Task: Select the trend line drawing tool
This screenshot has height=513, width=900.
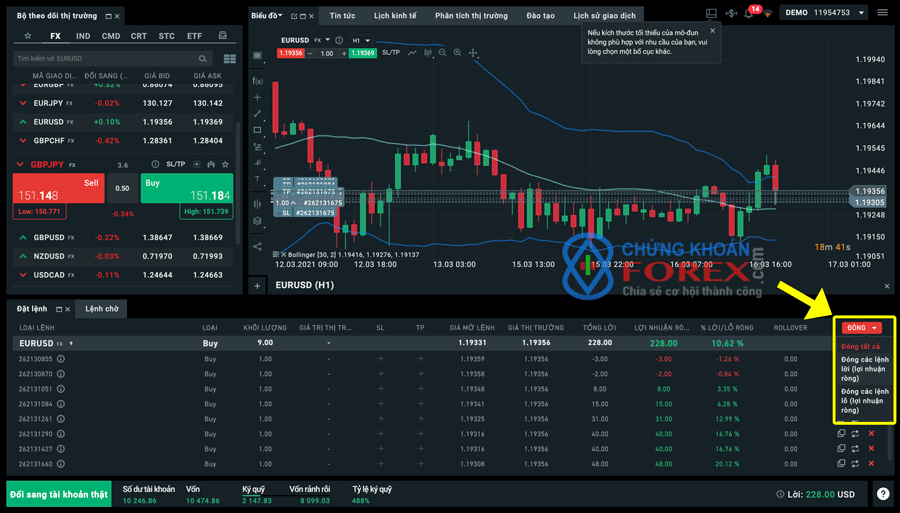Action: (257, 114)
